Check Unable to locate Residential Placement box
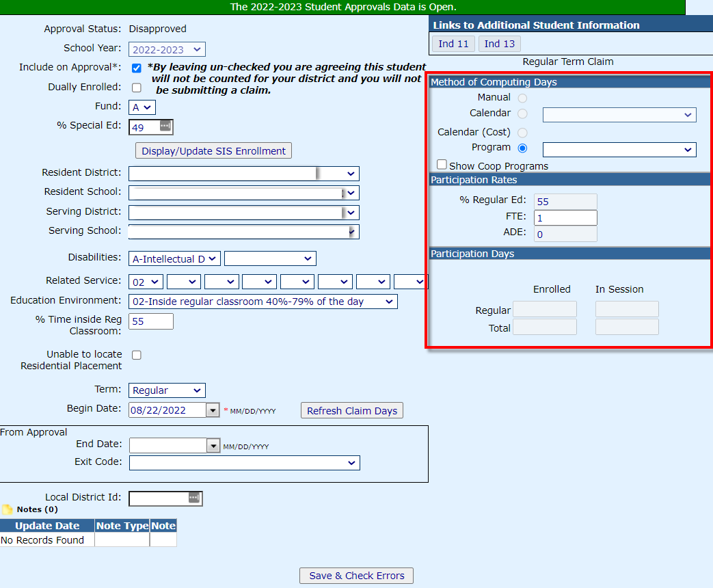 click(137, 355)
